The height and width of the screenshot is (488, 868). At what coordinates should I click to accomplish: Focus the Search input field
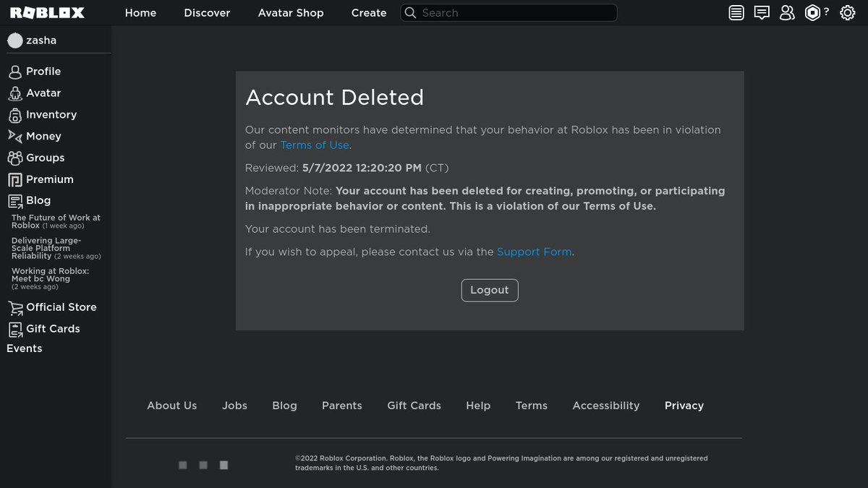point(509,13)
